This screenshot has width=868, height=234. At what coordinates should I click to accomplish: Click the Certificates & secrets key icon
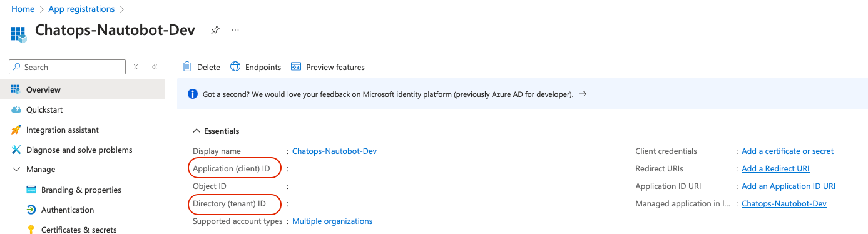(x=31, y=230)
